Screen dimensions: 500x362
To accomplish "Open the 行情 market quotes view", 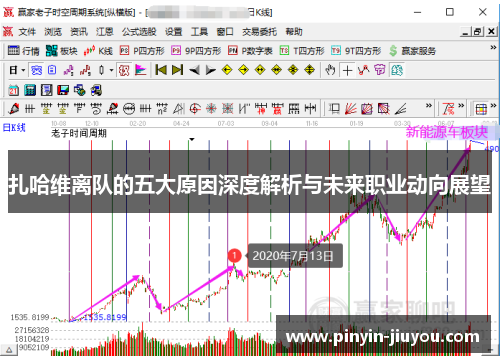I will click(23, 51).
